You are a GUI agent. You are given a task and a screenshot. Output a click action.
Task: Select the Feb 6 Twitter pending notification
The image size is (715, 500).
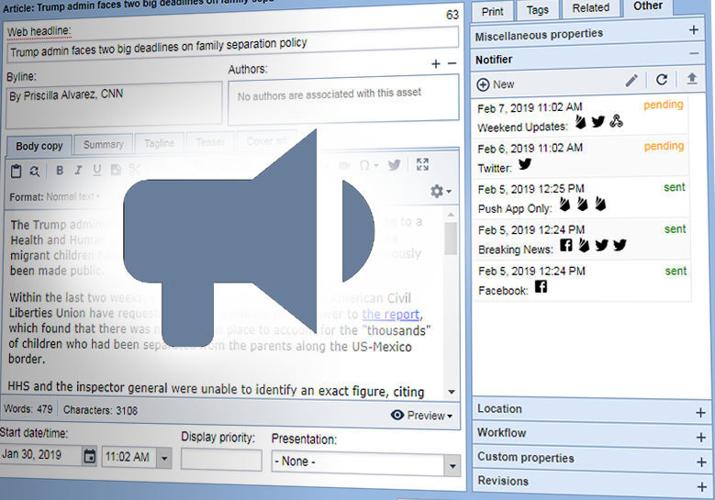coord(581,158)
